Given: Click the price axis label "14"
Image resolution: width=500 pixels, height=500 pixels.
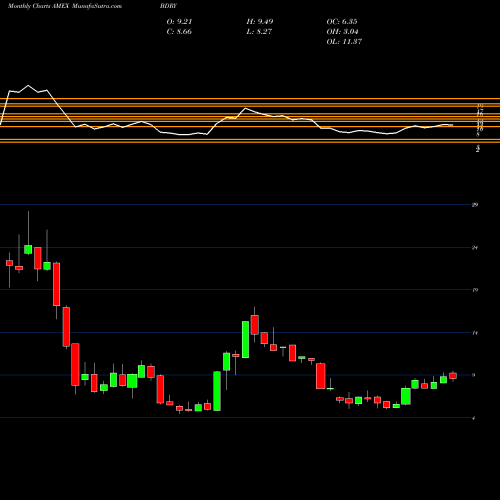Looking at the screenshot, I should pos(475,333).
